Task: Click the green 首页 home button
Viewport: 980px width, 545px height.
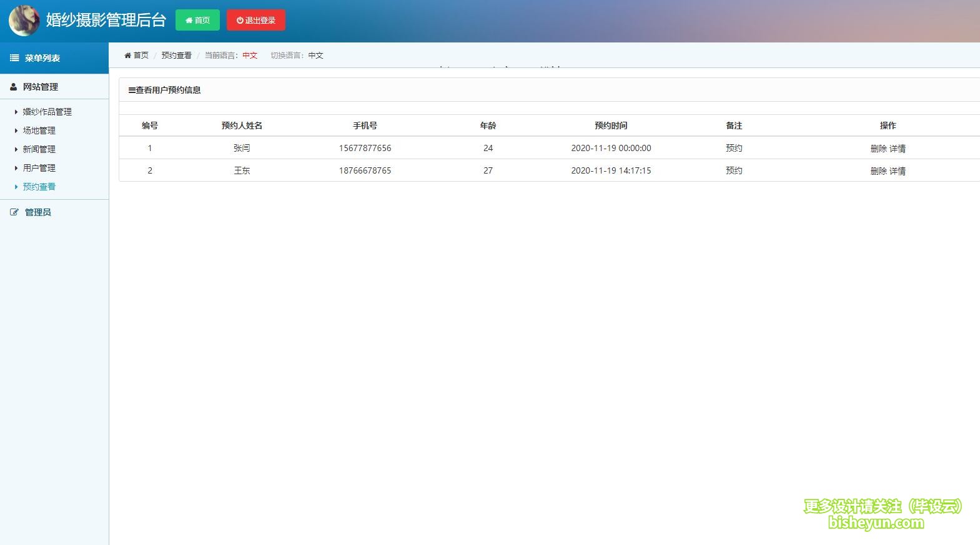Action: pos(197,20)
